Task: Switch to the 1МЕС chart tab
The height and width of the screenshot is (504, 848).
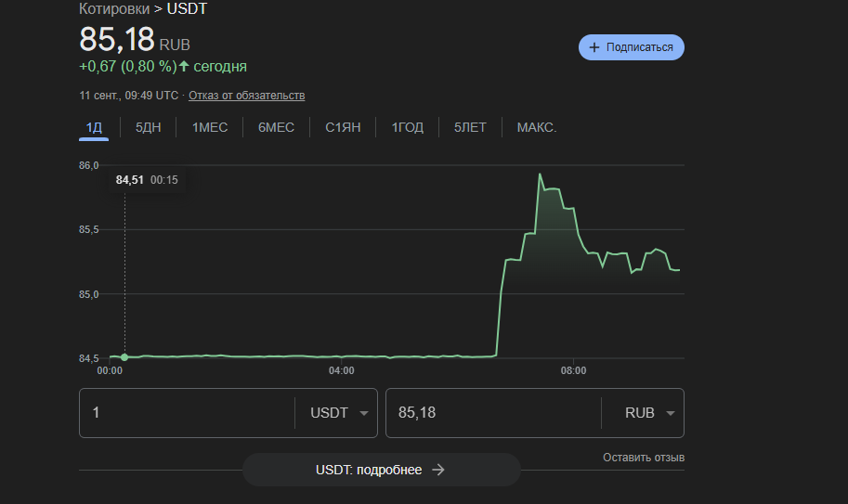Action: 210,127
